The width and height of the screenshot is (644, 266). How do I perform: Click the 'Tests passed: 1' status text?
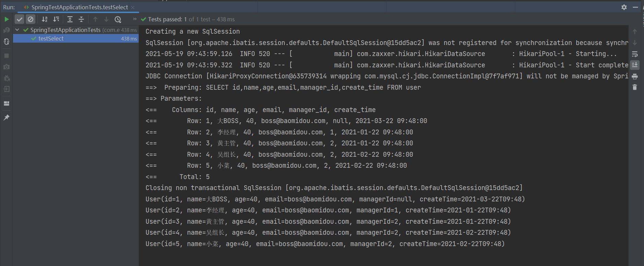point(167,19)
